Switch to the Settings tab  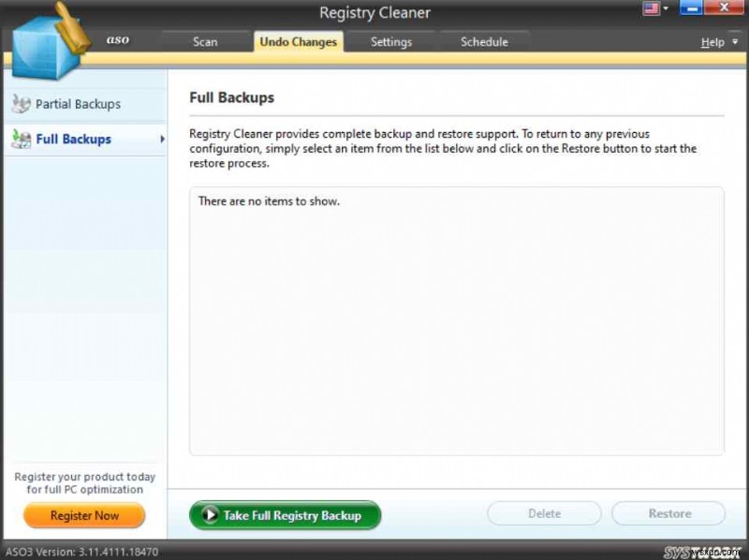391,41
